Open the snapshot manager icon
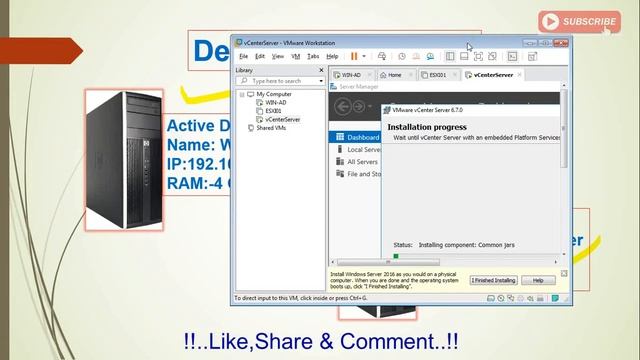The height and width of the screenshot is (360, 640). (x=430, y=56)
